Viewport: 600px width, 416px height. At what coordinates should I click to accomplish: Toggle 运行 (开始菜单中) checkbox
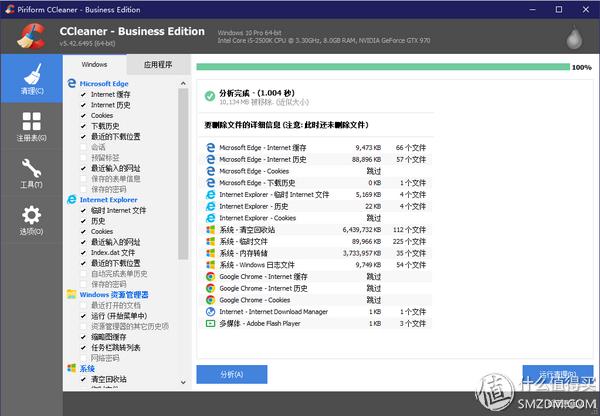[83, 316]
